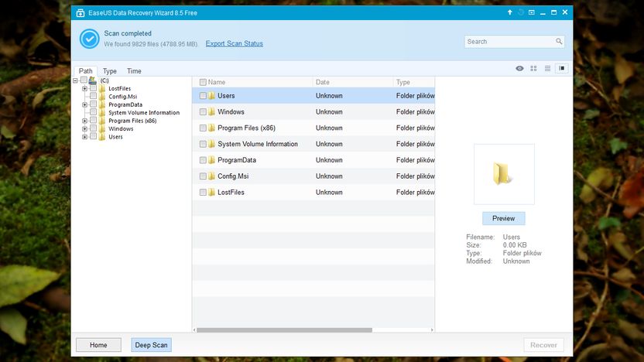Click the System Volume Information folder icon in list
Image resolution: width=644 pixels, height=362 pixels.
[x=211, y=144]
